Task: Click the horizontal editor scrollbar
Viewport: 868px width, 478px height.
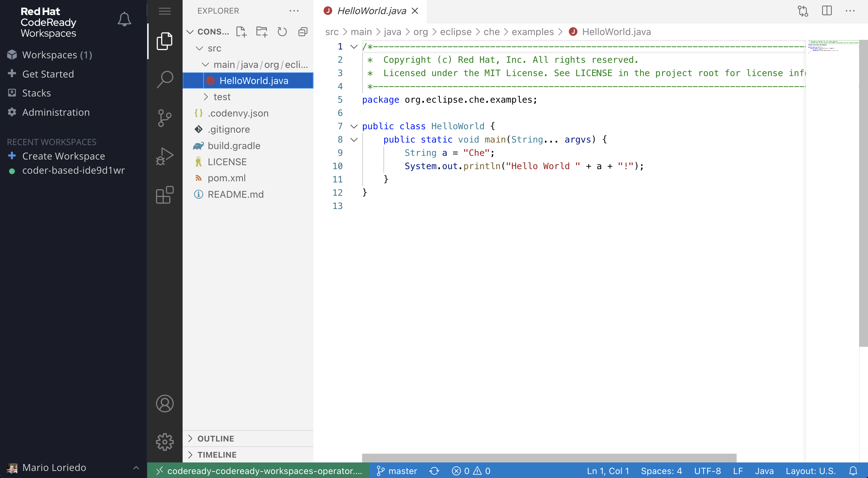Action: [x=549, y=458]
